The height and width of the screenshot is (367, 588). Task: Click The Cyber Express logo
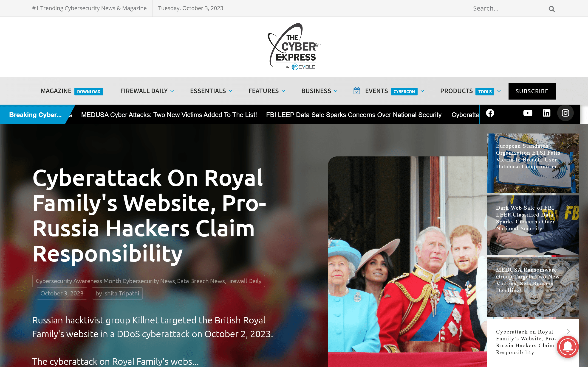[x=294, y=47]
